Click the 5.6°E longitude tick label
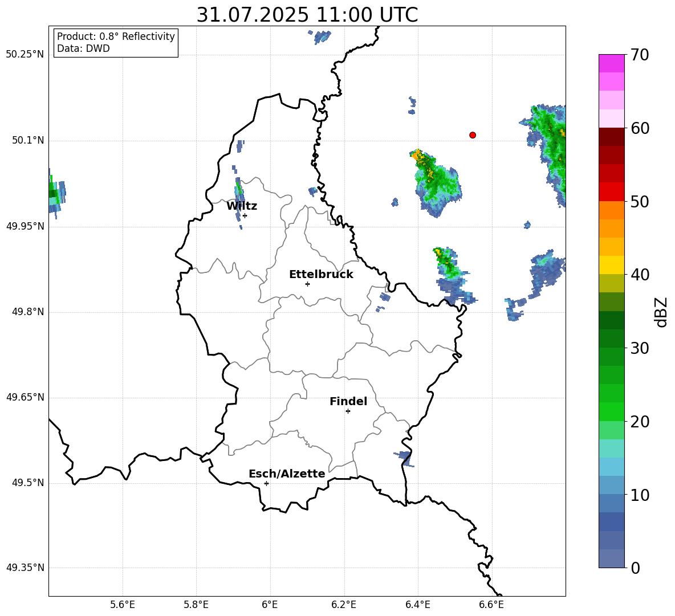The width and height of the screenshot is (675, 616). 123,605
